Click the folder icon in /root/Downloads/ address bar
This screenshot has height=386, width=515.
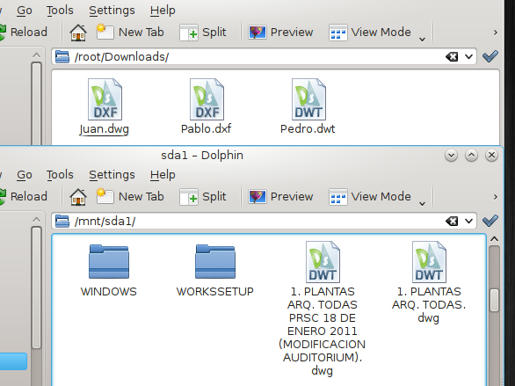(x=62, y=57)
